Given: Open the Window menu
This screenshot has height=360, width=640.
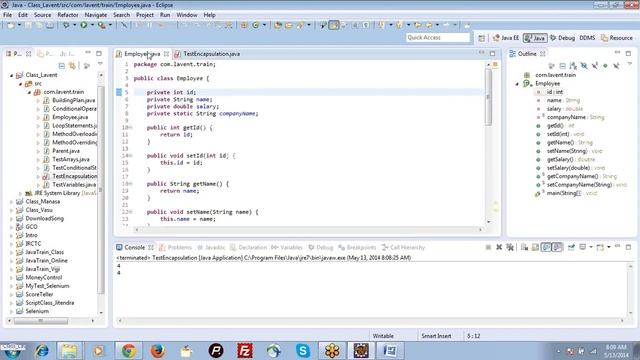Looking at the screenshot, I should 187,15.
